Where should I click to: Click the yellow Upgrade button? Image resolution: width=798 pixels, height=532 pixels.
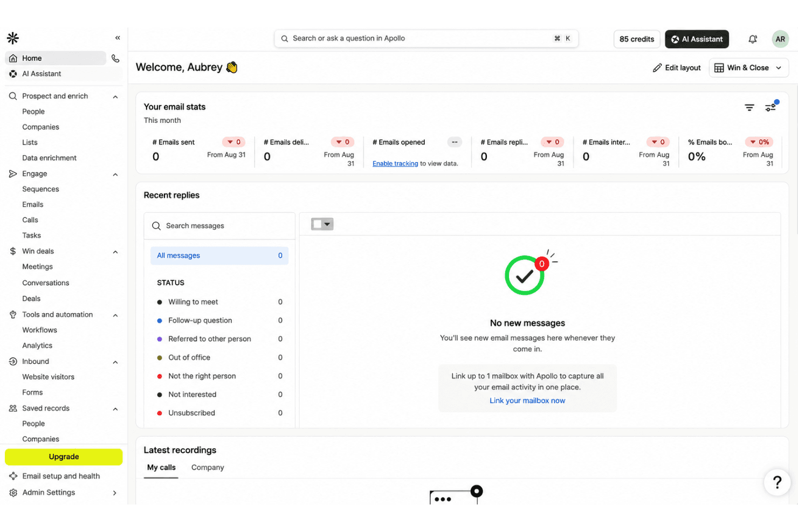[x=64, y=457]
